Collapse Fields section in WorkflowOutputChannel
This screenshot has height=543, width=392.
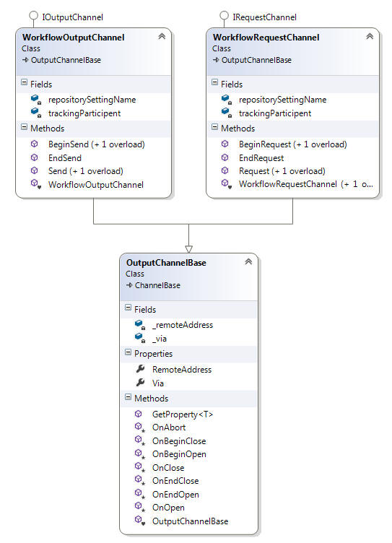click(24, 82)
